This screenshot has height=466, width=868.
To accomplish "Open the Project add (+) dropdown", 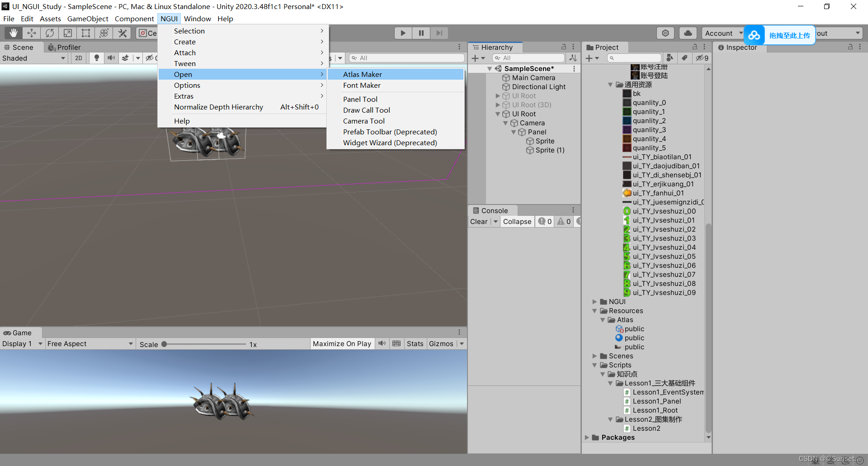I will [592, 58].
